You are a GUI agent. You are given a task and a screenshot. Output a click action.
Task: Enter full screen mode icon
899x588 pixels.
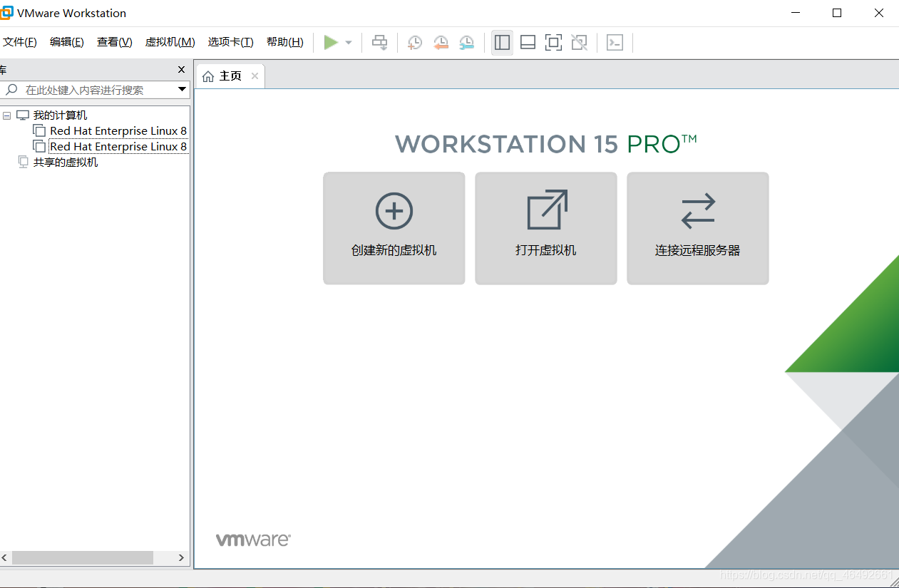pos(553,43)
